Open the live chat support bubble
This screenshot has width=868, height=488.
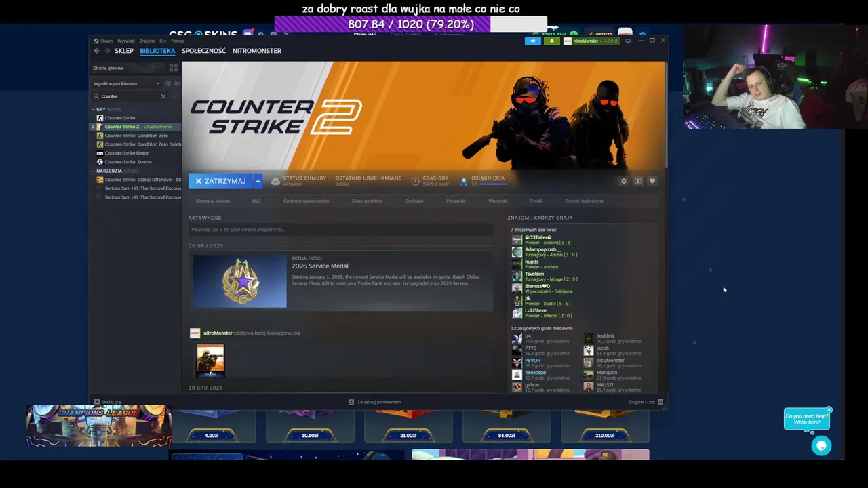(821, 445)
